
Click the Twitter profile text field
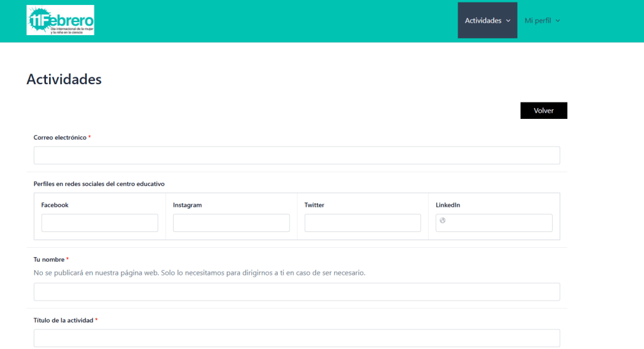[363, 223]
